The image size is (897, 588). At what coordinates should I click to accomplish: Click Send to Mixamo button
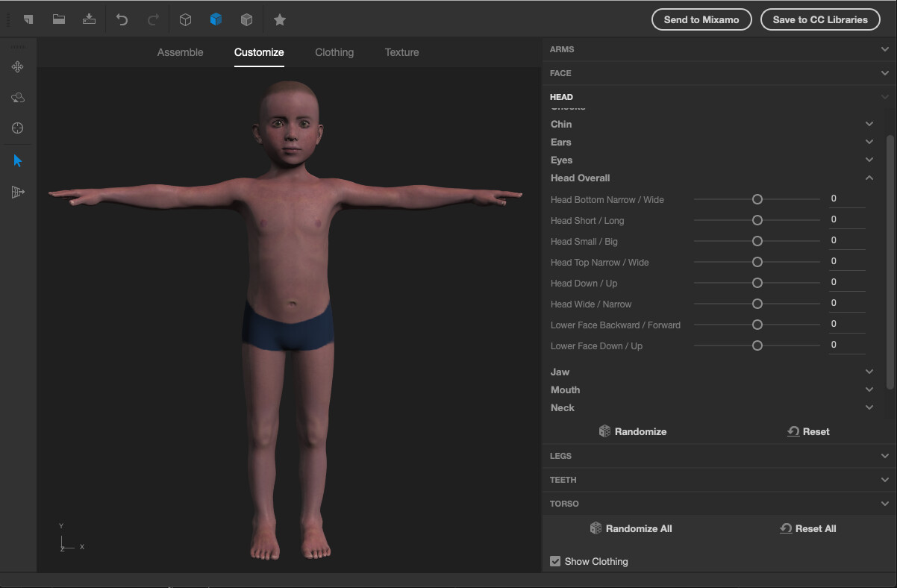(x=701, y=19)
